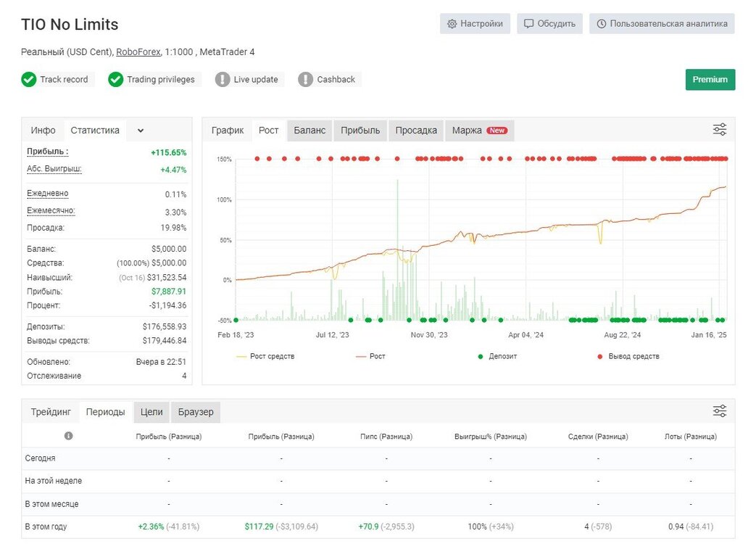Image resolution: width=756 pixels, height=544 pixels.
Task: Click the Cashback exclamation icon
Action: pyautogui.click(x=305, y=79)
